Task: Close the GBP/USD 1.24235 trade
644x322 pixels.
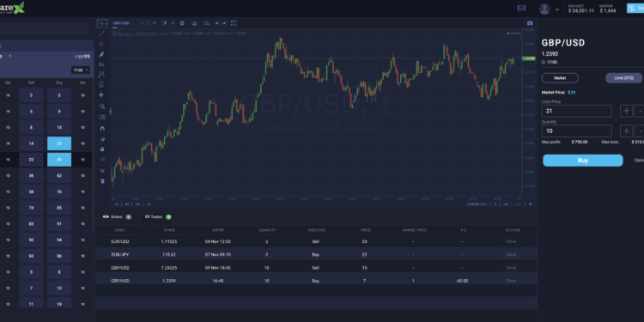Action: 511,268
